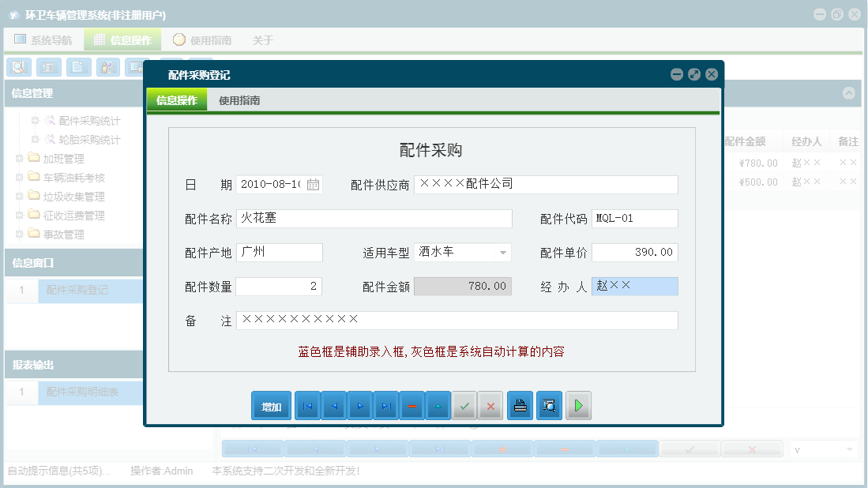
Task: Go to the next record with the arrow icon
Action: coord(359,405)
